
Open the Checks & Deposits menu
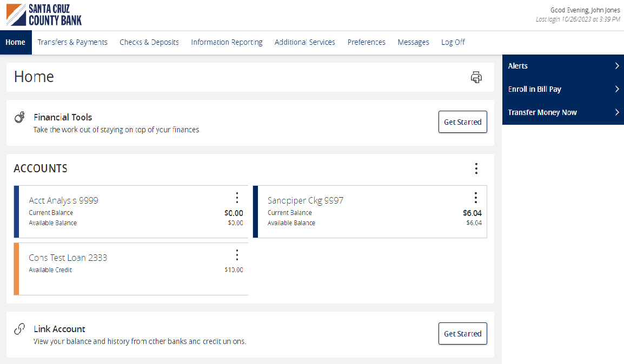tap(149, 42)
